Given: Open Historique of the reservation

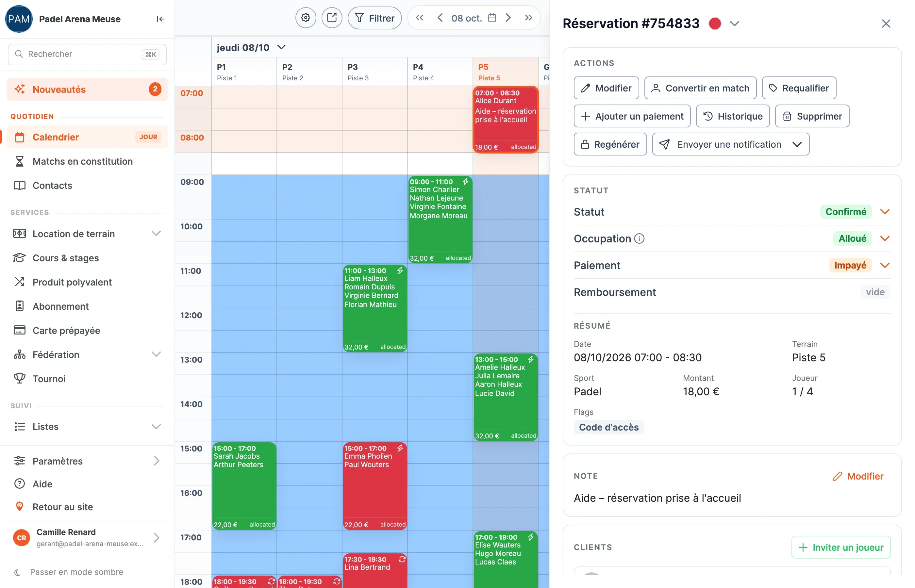Looking at the screenshot, I should click(x=733, y=116).
